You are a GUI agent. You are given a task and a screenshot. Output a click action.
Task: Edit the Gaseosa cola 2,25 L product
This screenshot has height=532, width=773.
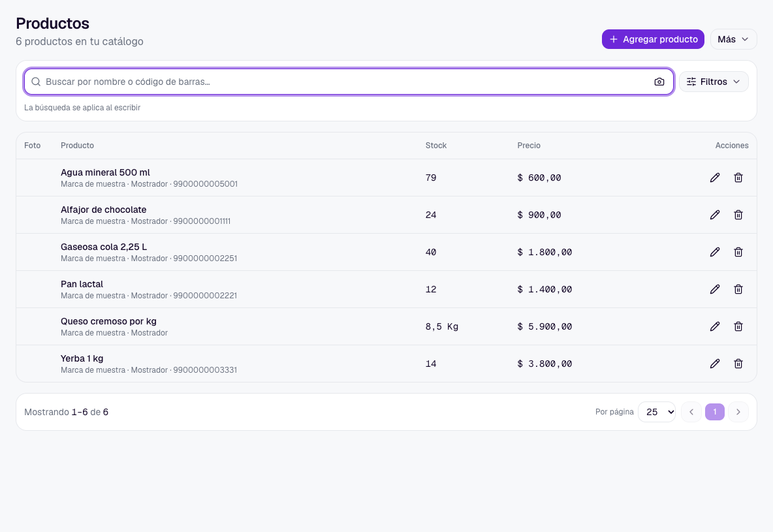(715, 252)
